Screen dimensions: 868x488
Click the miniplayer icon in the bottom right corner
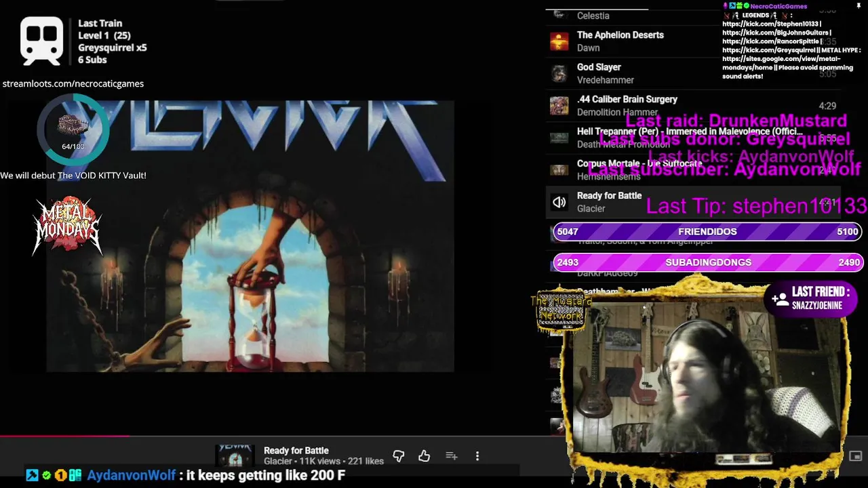tap(856, 456)
